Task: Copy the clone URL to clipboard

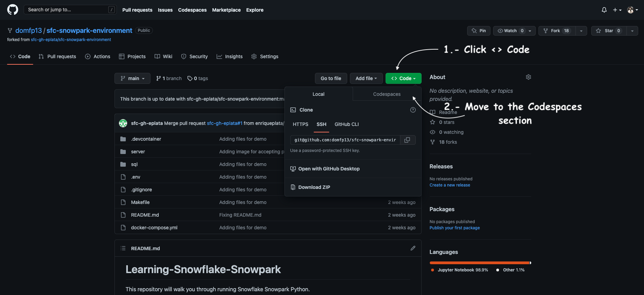Action: tap(408, 140)
